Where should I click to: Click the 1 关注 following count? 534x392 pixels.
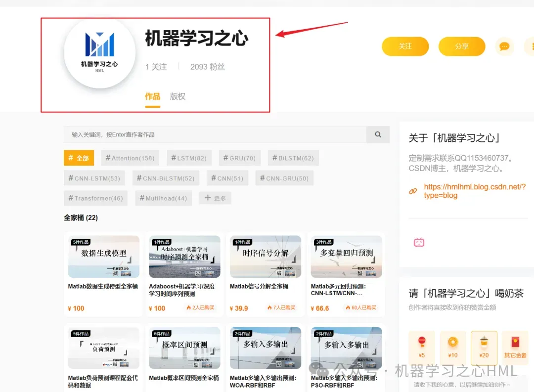pyautogui.click(x=156, y=67)
